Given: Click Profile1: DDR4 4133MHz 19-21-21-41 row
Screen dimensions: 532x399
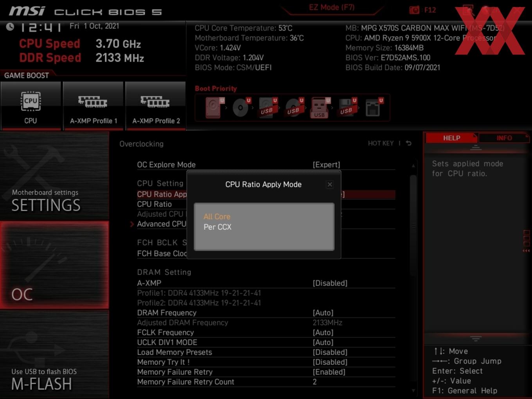Looking at the screenshot, I should [x=199, y=293].
